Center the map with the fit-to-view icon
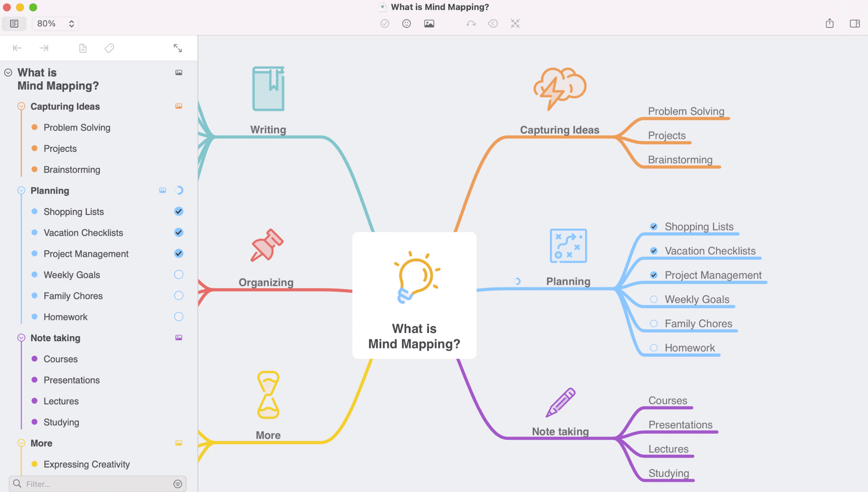Screen dimensions: 868x492 515,23
